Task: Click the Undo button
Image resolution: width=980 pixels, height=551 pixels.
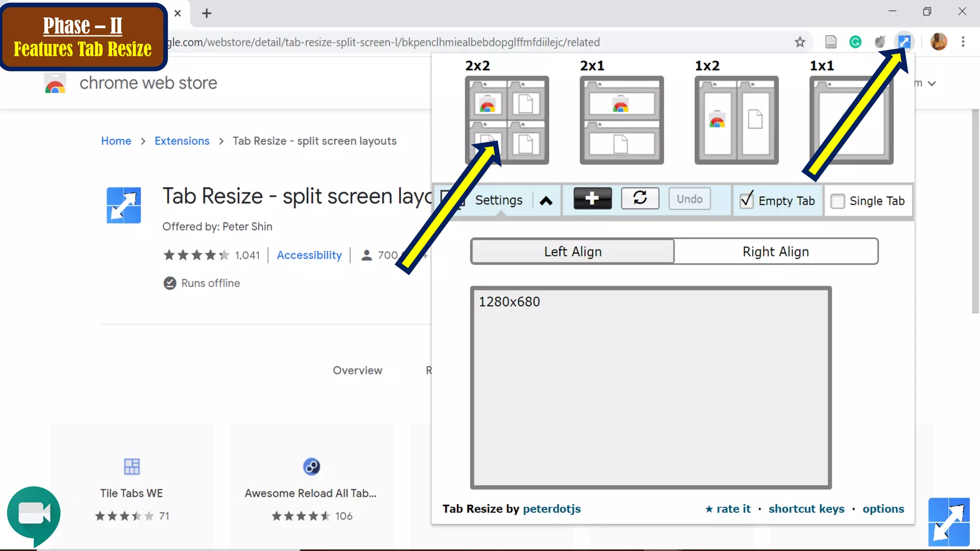Action: (690, 199)
